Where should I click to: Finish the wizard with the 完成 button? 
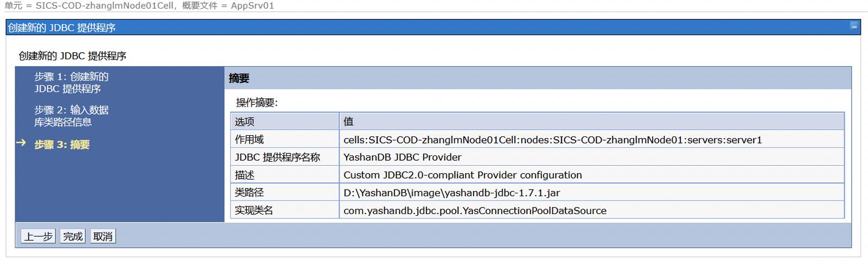point(73,236)
